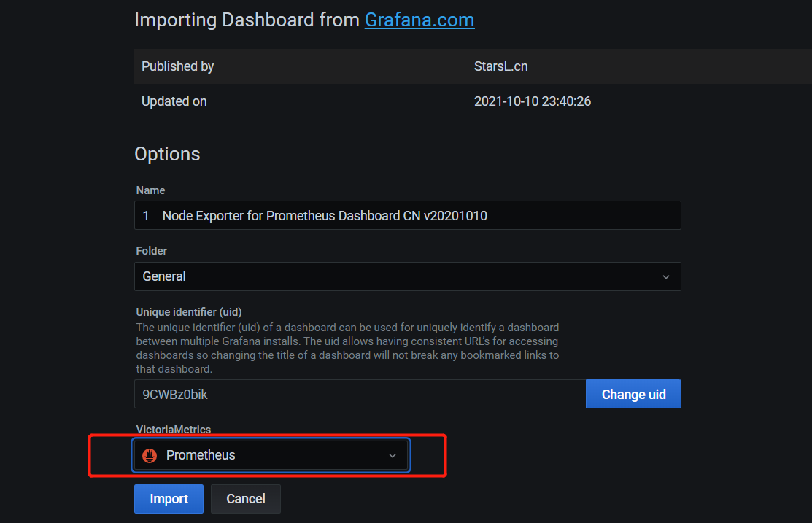
Task: Click the Options heading
Action: pyautogui.click(x=167, y=155)
